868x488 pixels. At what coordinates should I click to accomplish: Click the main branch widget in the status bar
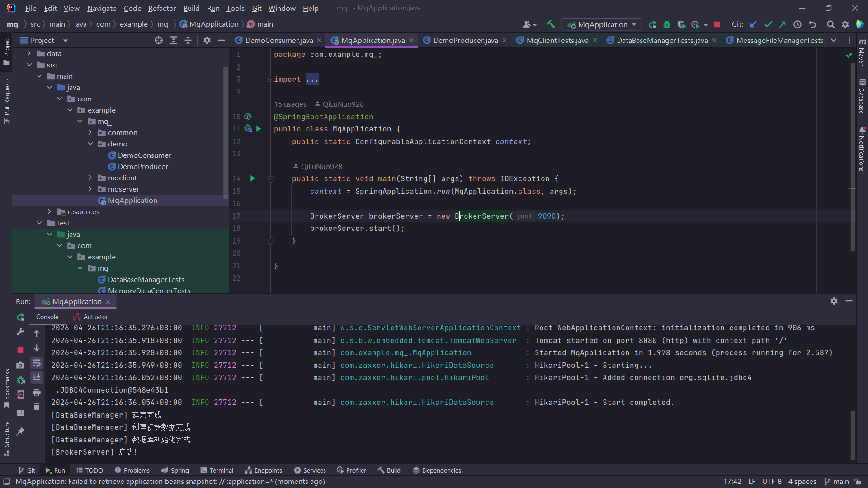(836, 482)
